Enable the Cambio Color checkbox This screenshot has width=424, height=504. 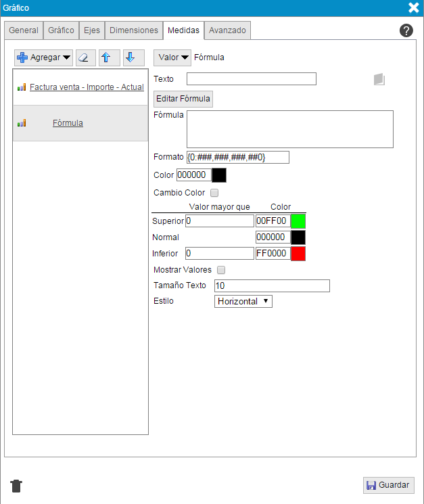214,193
